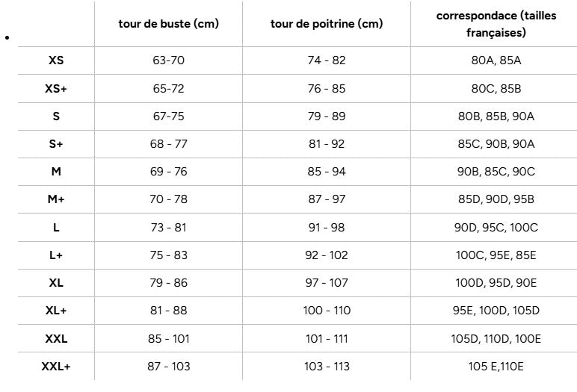The height and width of the screenshot is (392, 577).
Task: Select the 91 - 98 chest measurement cell
Action: point(327,228)
